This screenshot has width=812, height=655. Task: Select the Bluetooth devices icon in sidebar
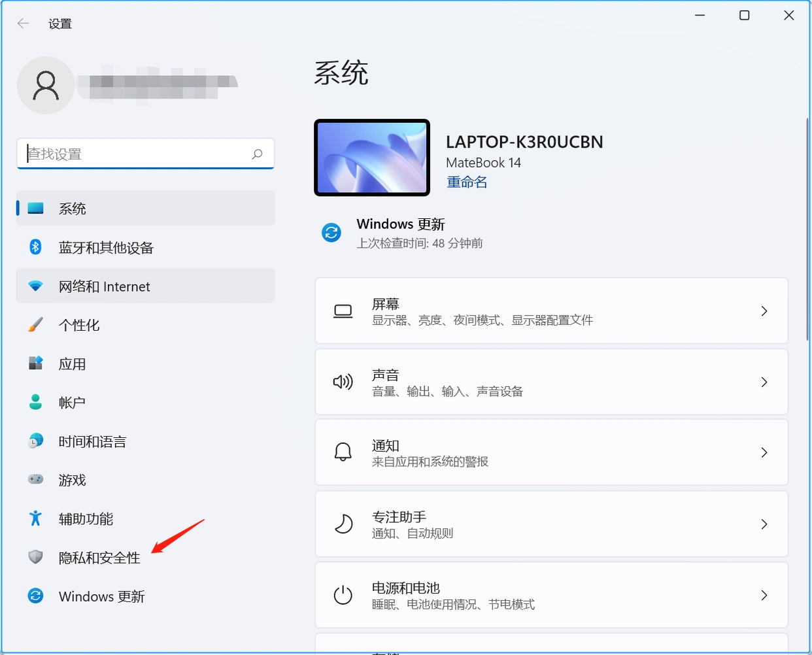pos(35,247)
